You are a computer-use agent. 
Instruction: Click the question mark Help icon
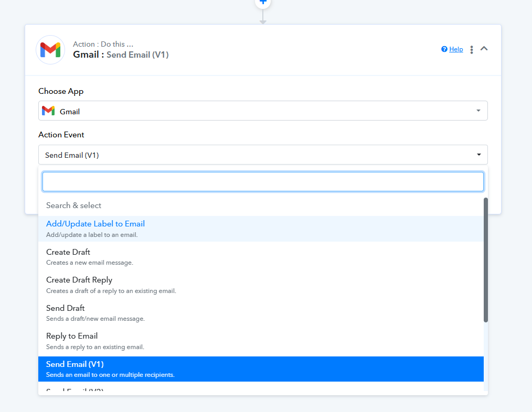point(444,49)
